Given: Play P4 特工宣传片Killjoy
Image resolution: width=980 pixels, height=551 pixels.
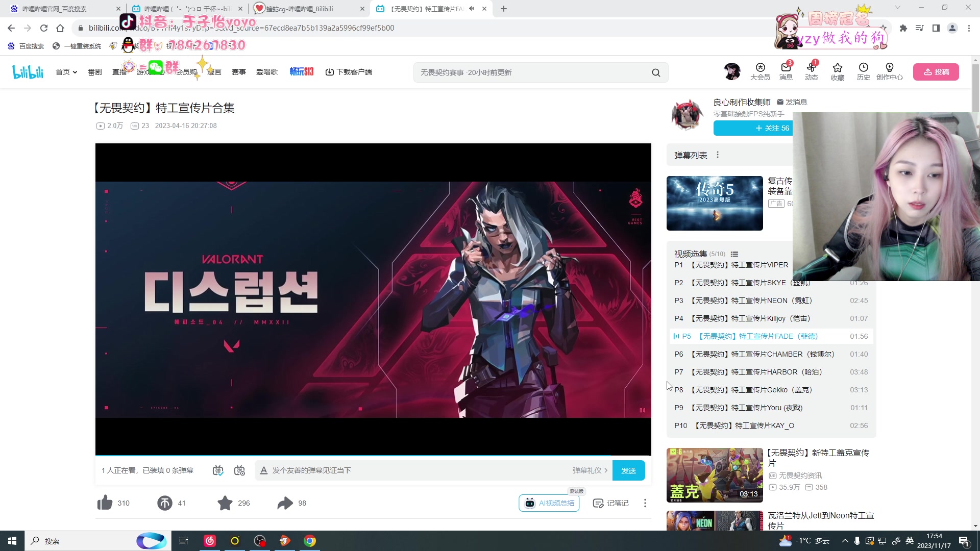Looking at the screenshot, I should (771, 318).
